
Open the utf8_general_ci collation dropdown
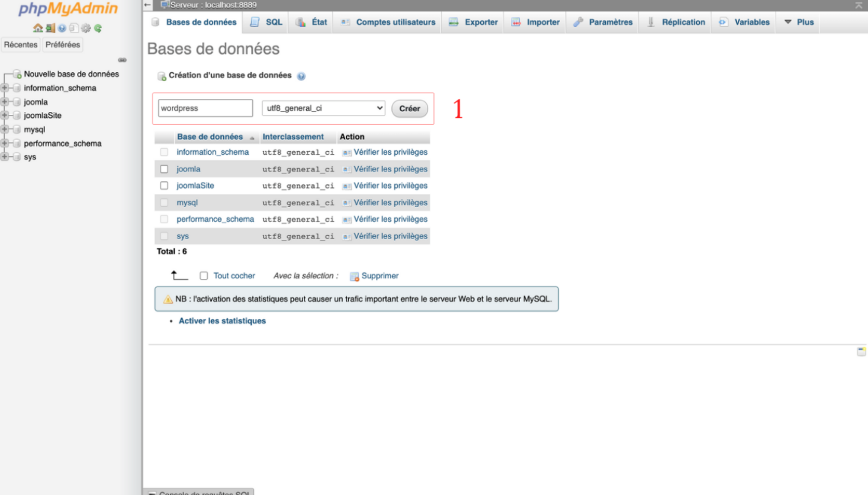323,108
